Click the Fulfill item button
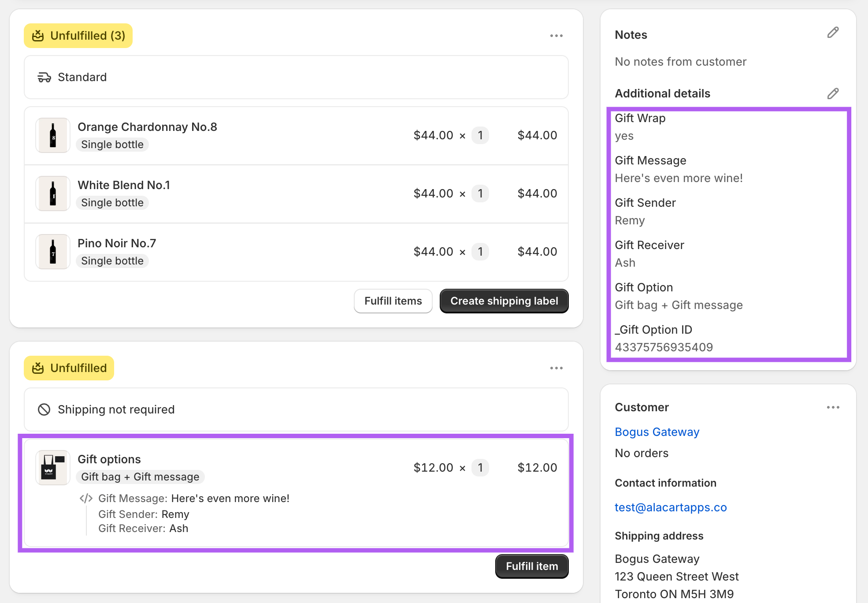The image size is (868, 603). pos(531,566)
